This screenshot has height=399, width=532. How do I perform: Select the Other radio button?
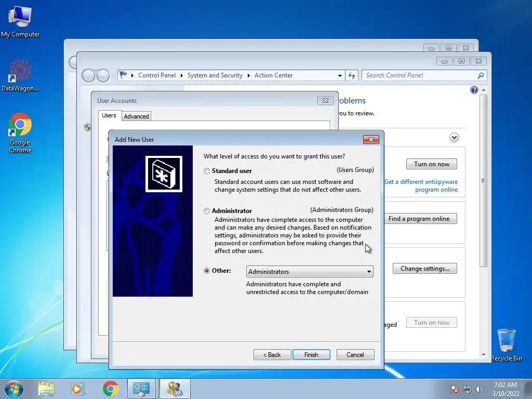207,271
